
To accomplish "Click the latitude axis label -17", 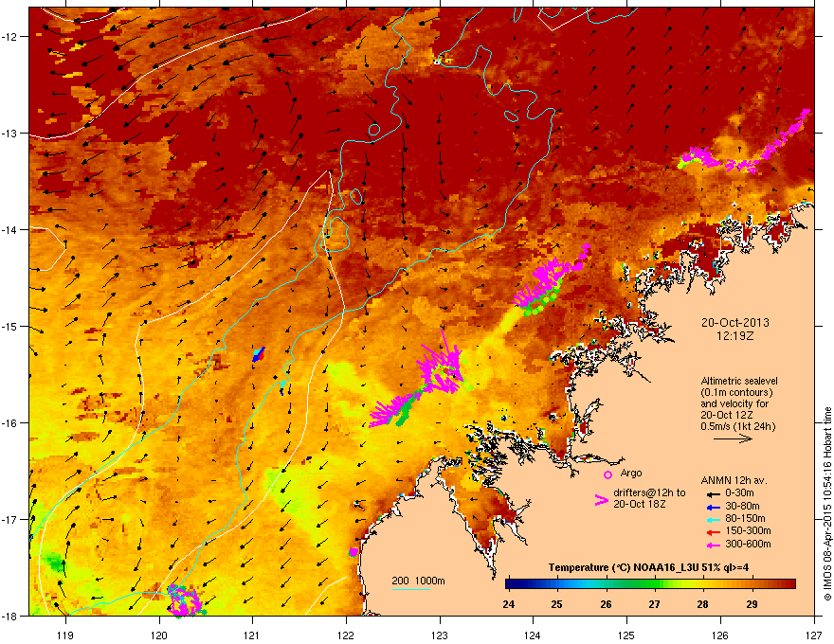I will 9,519.
